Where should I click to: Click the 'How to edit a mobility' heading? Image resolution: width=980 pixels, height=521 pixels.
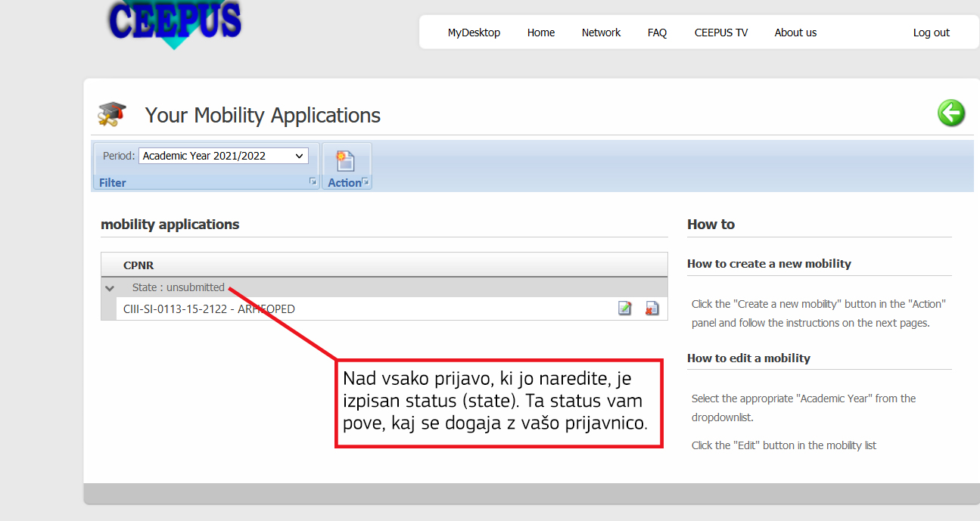point(748,358)
